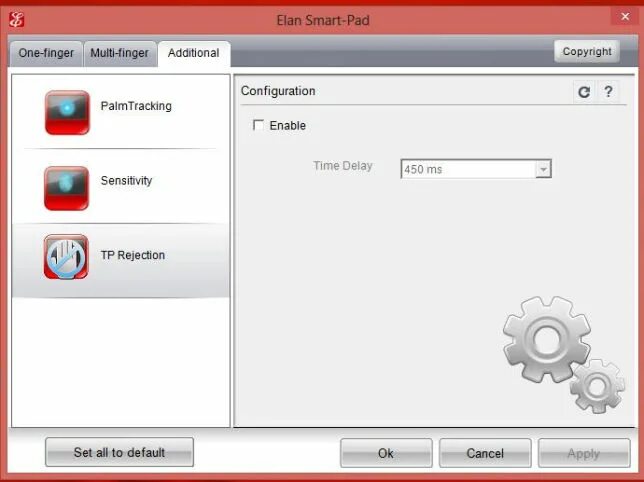Click the Cancel button
644x482 pixels.
click(485, 453)
